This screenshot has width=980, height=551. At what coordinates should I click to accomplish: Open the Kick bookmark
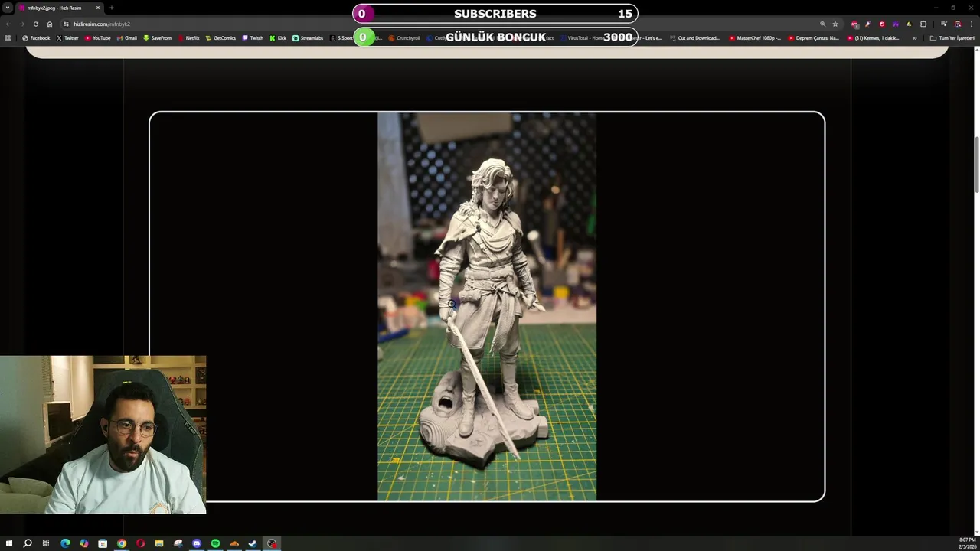278,38
